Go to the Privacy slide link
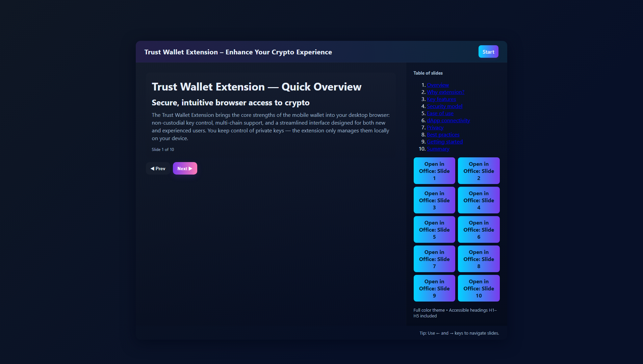The image size is (643, 364). [x=435, y=128]
